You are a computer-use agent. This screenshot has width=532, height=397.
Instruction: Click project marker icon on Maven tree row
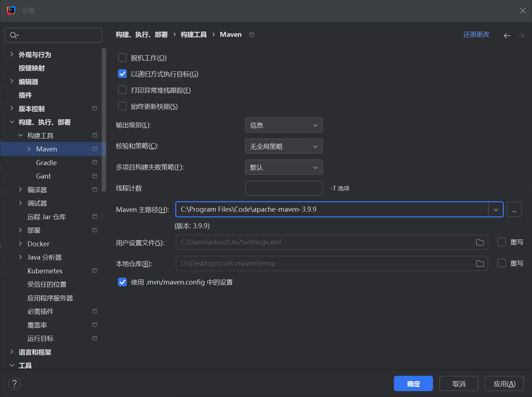point(95,149)
